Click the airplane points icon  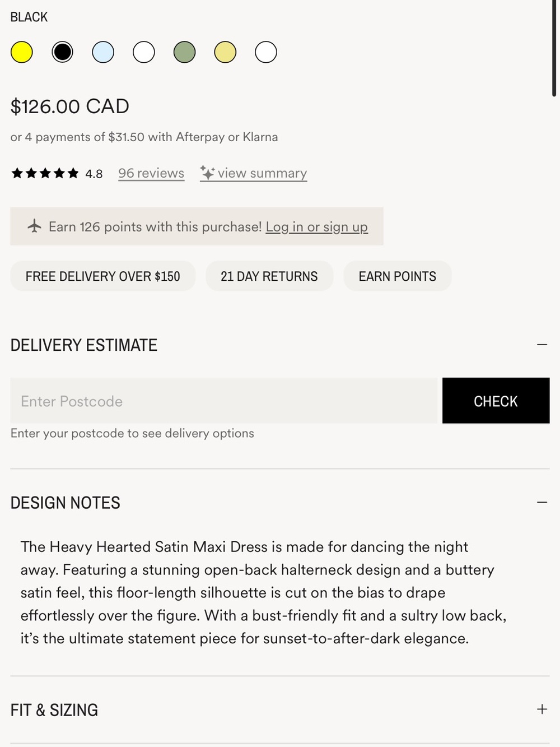pos(35,226)
